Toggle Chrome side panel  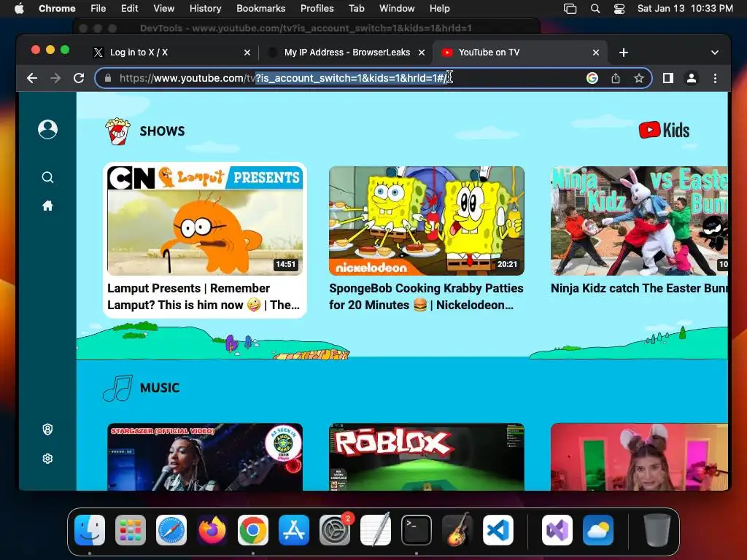[668, 78]
